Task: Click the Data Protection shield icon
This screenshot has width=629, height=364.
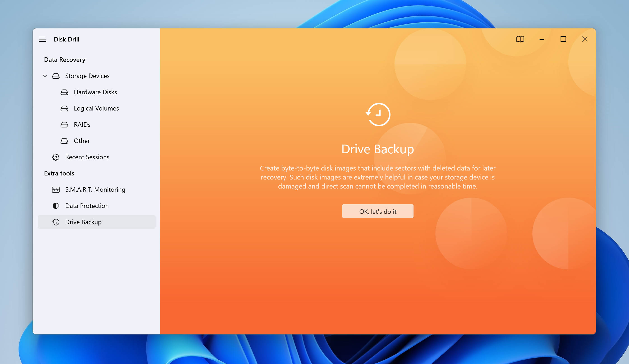Action: (55, 205)
